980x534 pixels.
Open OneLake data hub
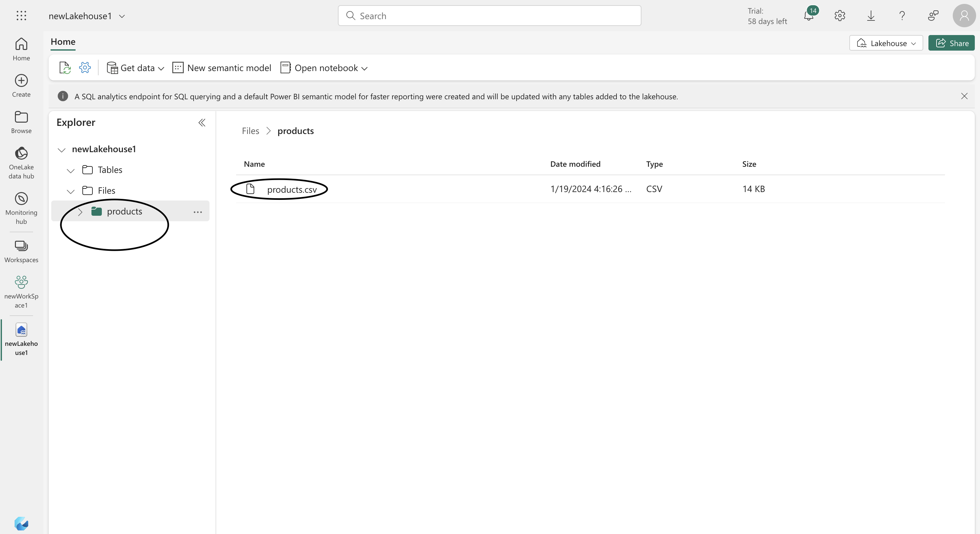click(21, 163)
